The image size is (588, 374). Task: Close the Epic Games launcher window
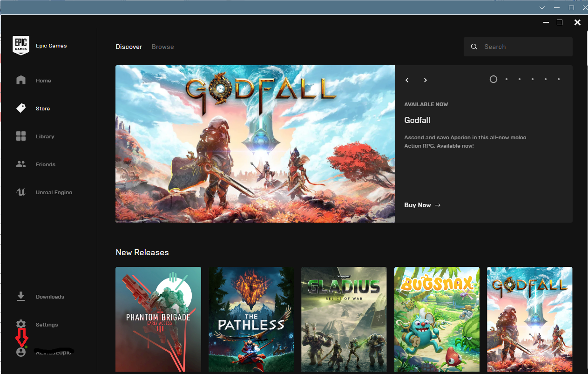(577, 22)
